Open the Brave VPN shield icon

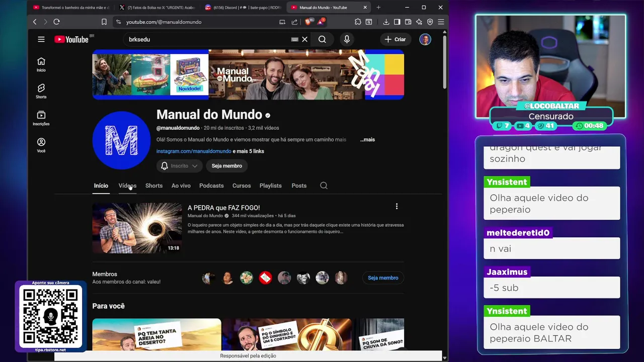coord(430,22)
